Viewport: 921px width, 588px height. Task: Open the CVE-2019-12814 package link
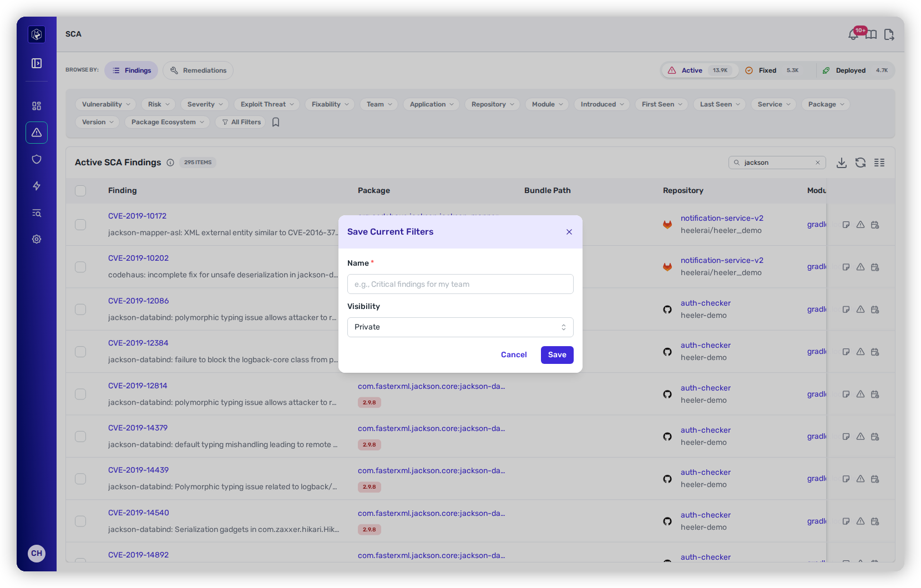[431, 386]
